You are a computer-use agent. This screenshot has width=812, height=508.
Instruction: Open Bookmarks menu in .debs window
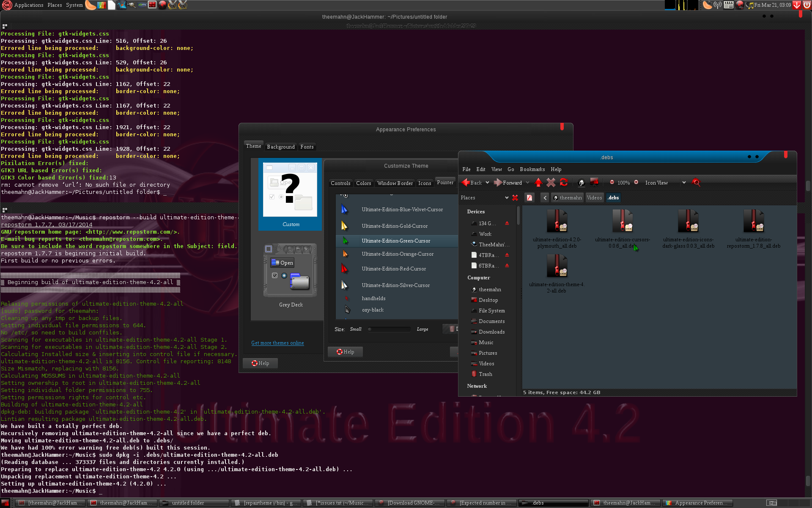[532, 169]
